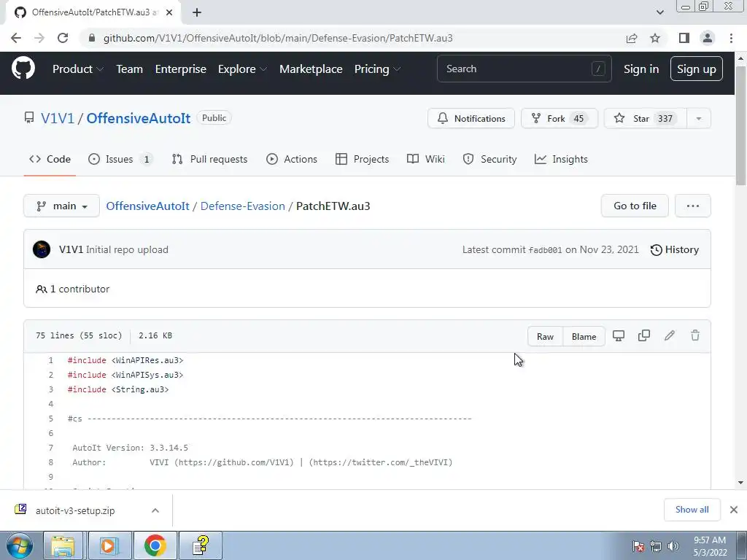Click V1V1 author avatar in commit row
The image size is (747, 560).
[x=42, y=249]
